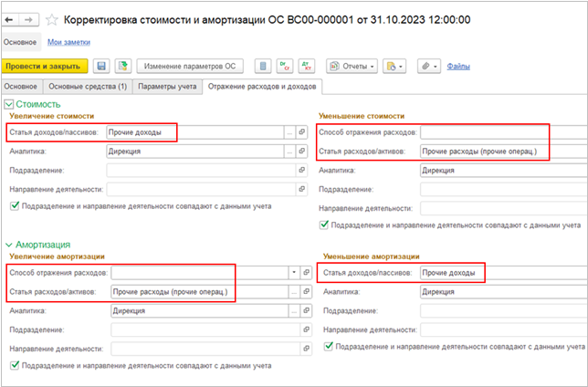Click the Подразделение field under Увеличение стоимости
The width and height of the screenshot is (588, 387).
(201, 171)
